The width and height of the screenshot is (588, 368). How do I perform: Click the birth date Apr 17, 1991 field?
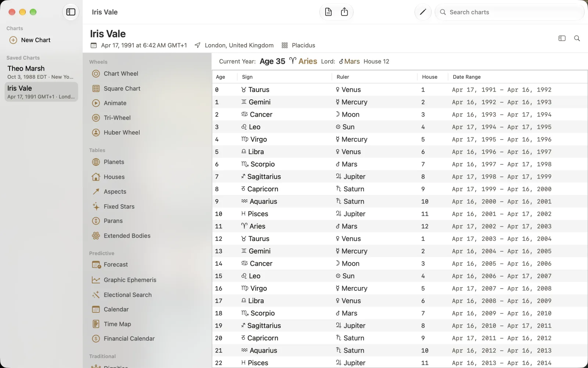(139, 45)
